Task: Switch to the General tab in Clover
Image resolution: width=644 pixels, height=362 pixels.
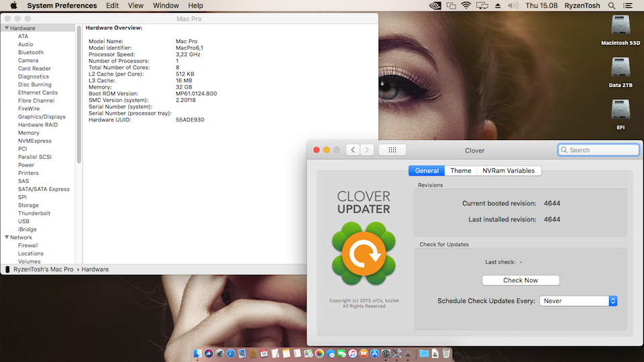Action: point(427,171)
